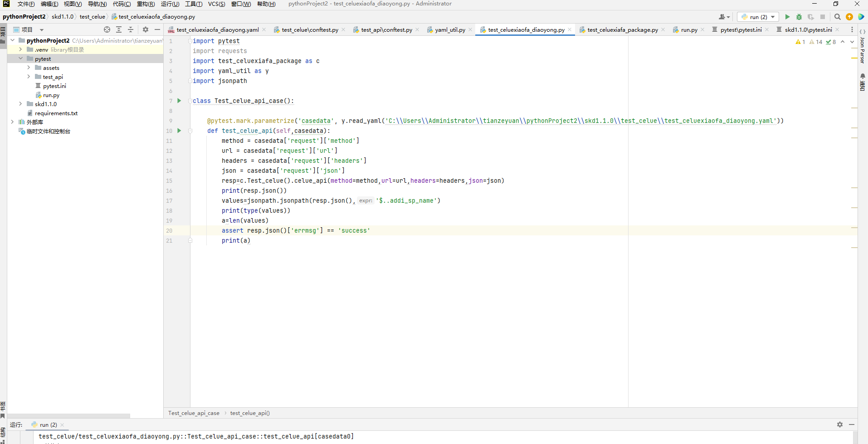Open project panel settings gear
868x444 pixels.
pyautogui.click(x=146, y=29)
